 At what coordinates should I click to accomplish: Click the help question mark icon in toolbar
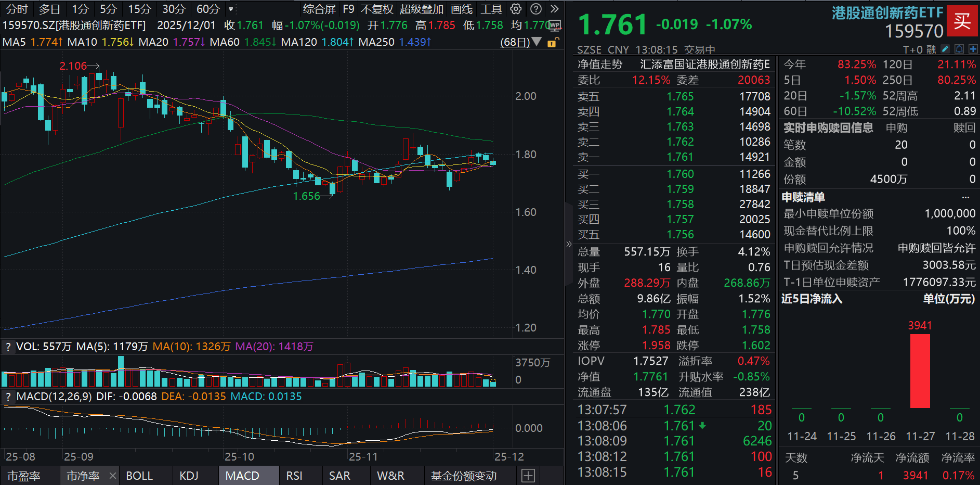click(x=536, y=9)
